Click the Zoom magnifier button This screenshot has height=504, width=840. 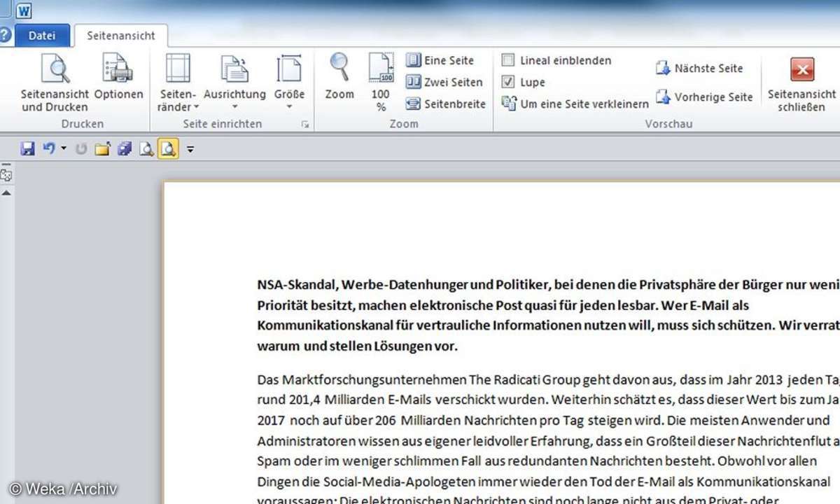(339, 77)
